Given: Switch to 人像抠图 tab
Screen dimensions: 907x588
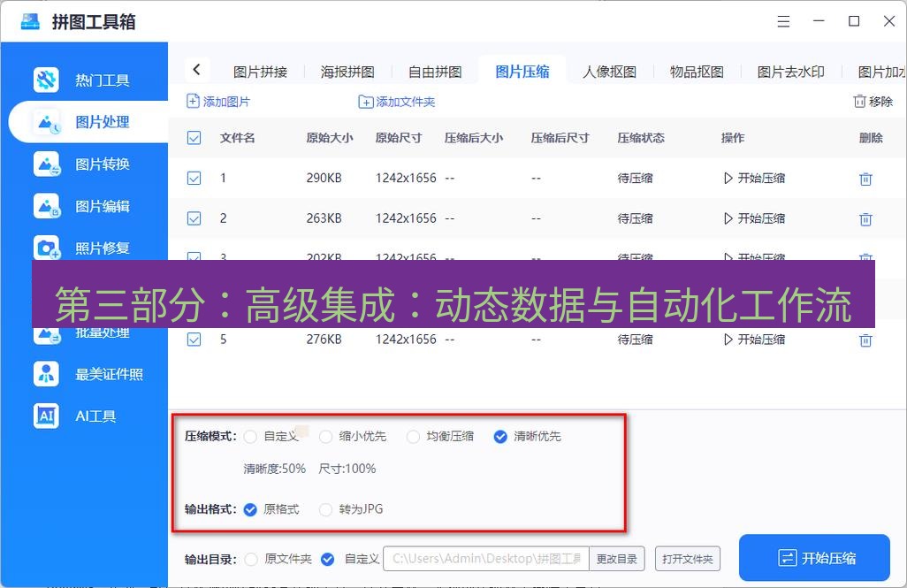Looking at the screenshot, I should tap(610, 72).
